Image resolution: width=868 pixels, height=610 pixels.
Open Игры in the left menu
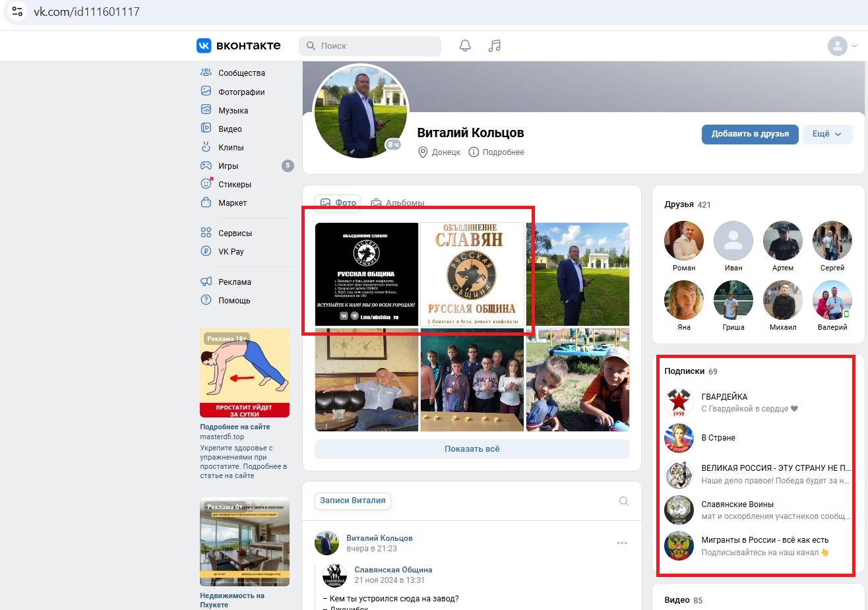228,166
